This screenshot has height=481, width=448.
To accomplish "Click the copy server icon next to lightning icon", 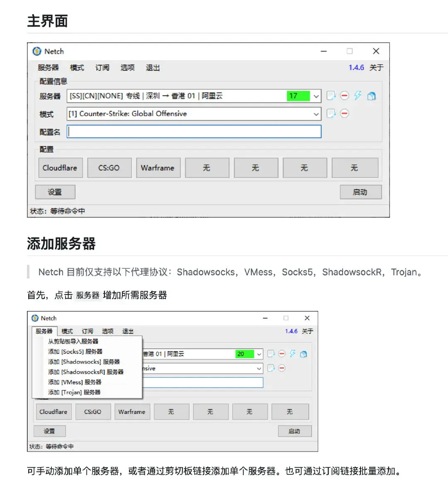I will pos(371,96).
